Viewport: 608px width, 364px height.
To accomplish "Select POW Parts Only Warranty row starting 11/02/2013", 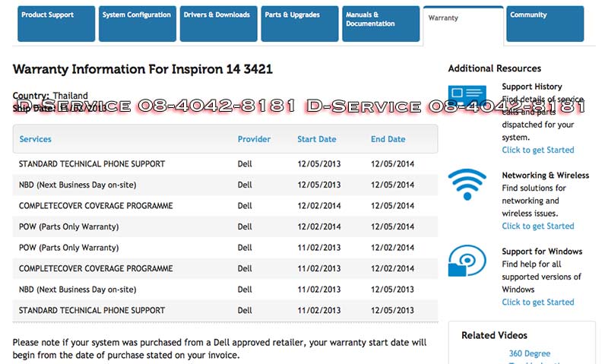I will point(225,248).
